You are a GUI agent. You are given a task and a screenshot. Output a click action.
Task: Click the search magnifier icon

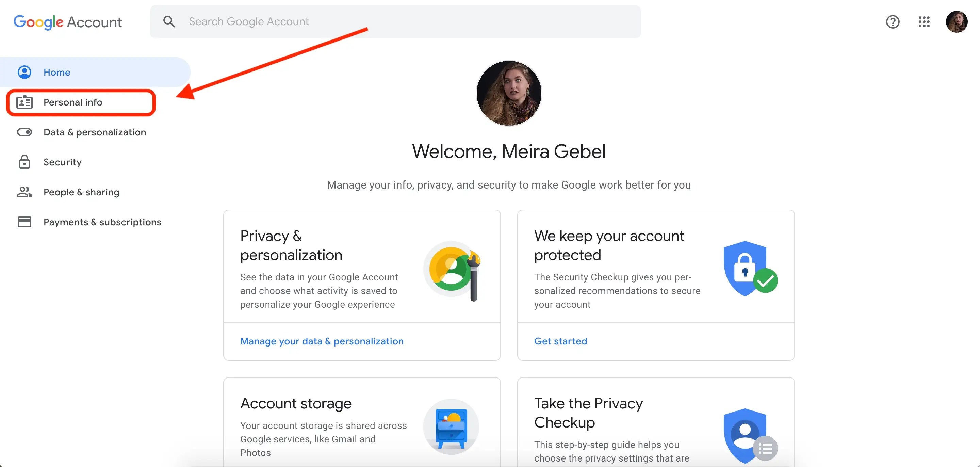[169, 22]
